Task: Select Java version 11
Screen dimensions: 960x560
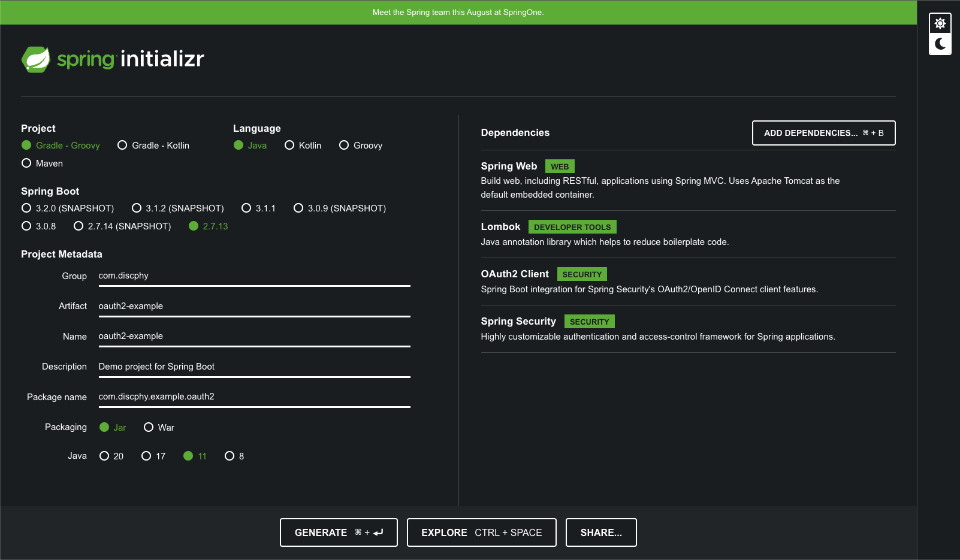Action: tap(195, 456)
